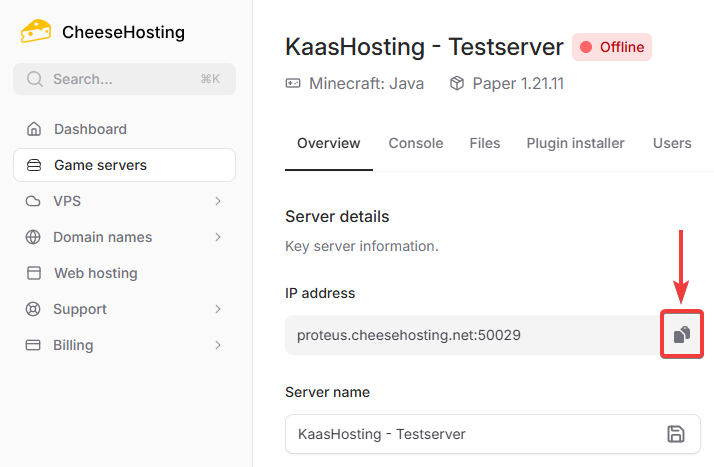The width and height of the screenshot is (714, 467).
Task: Save the server name
Action: coord(676,434)
